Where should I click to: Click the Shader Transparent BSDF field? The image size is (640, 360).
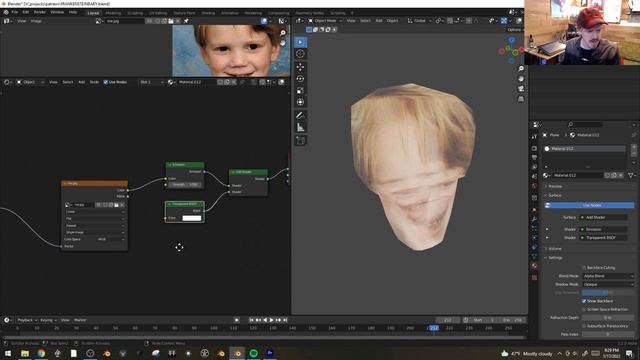tap(604, 238)
